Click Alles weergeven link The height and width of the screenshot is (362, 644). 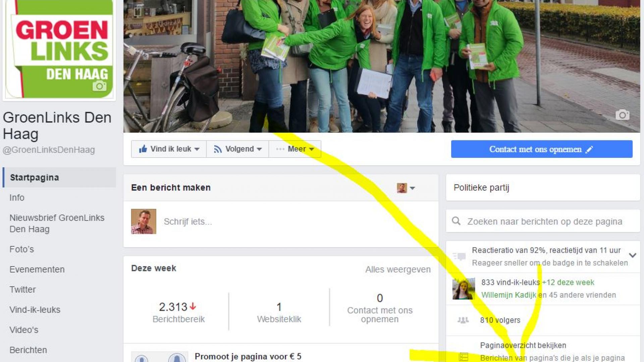pyautogui.click(x=398, y=269)
